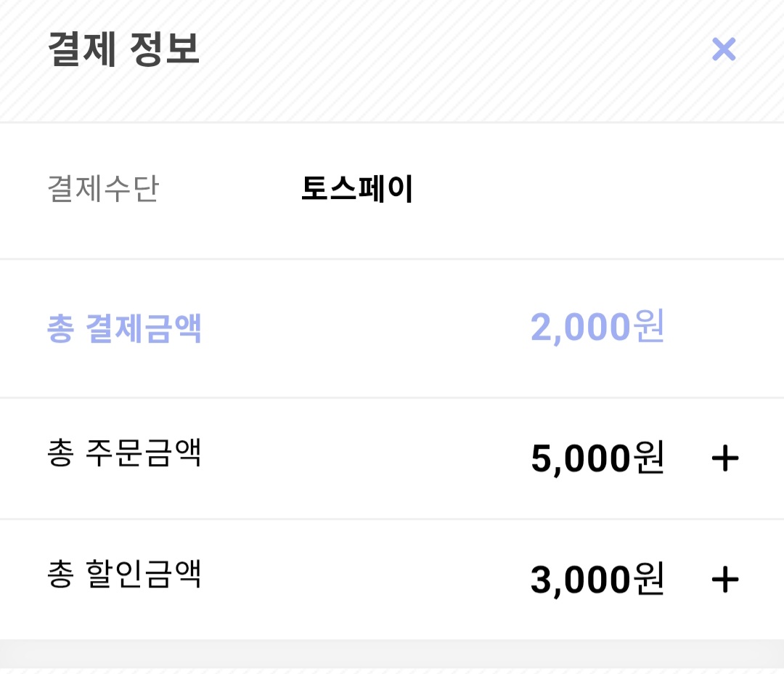The height and width of the screenshot is (674, 784).
Task: Click striped header area between title and X
Action: 450,51
